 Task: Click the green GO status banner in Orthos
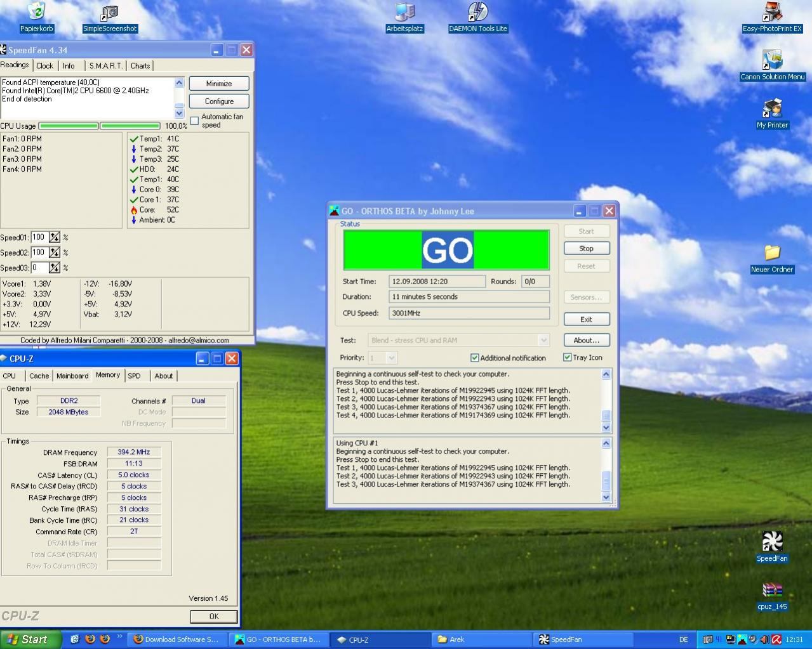[446, 250]
